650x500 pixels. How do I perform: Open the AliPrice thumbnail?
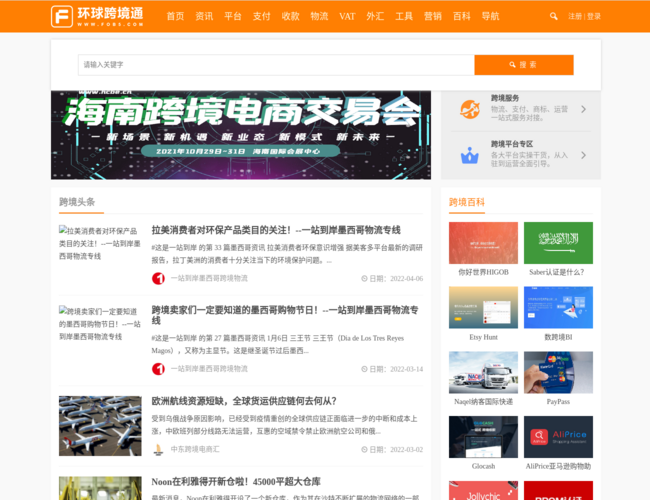point(558,437)
